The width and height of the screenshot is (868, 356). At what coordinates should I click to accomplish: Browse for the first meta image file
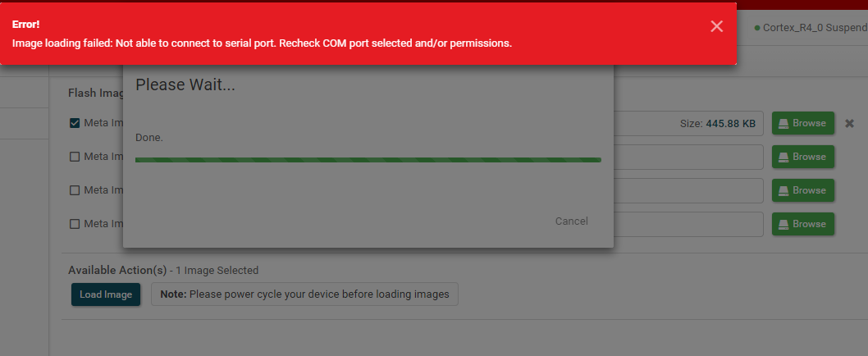pos(802,123)
